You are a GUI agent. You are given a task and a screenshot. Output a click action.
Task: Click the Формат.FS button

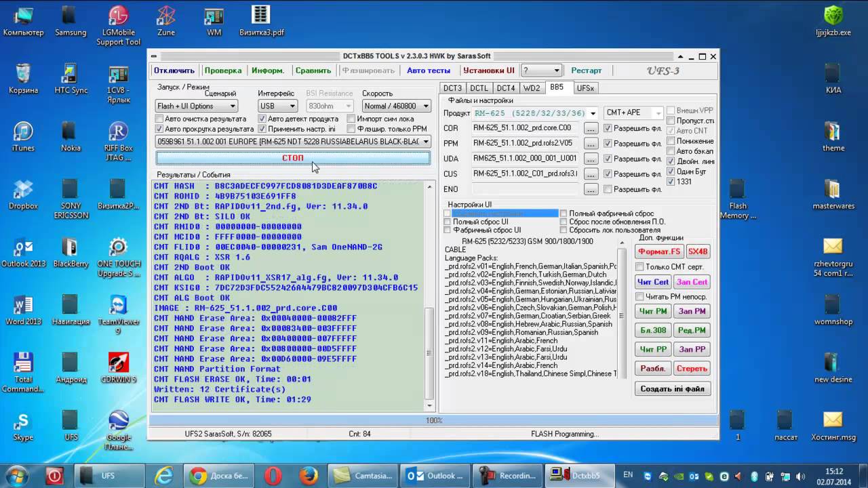coord(659,251)
